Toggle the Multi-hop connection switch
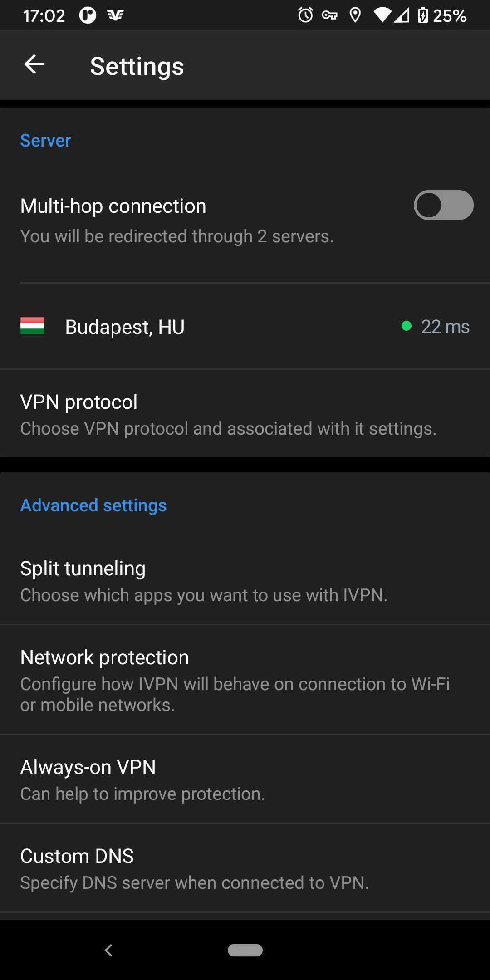Viewport: 490px width, 980px height. click(x=443, y=205)
